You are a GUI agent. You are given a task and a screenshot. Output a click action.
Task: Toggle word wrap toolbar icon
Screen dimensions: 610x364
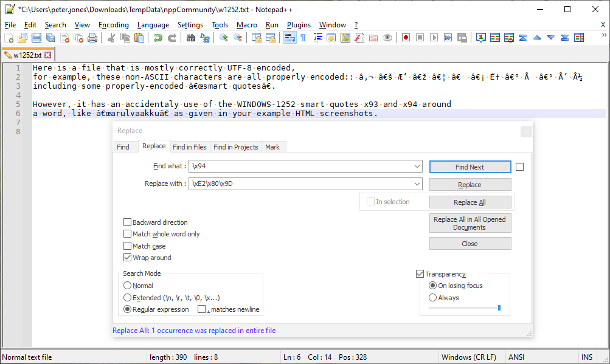(289, 38)
